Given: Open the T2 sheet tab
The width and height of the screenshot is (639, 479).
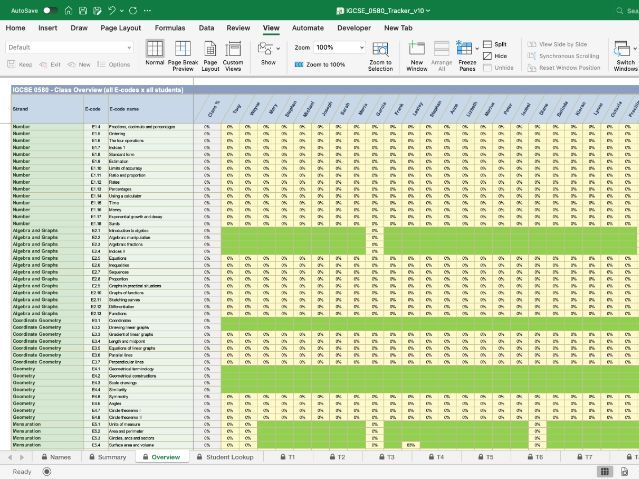Looking at the screenshot, I should [337, 457].
